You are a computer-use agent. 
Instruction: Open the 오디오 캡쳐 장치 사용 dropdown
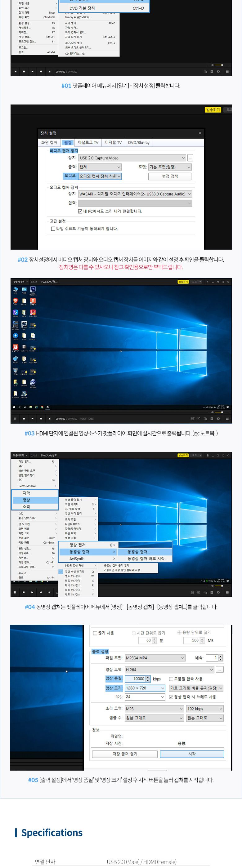(100, 176)
